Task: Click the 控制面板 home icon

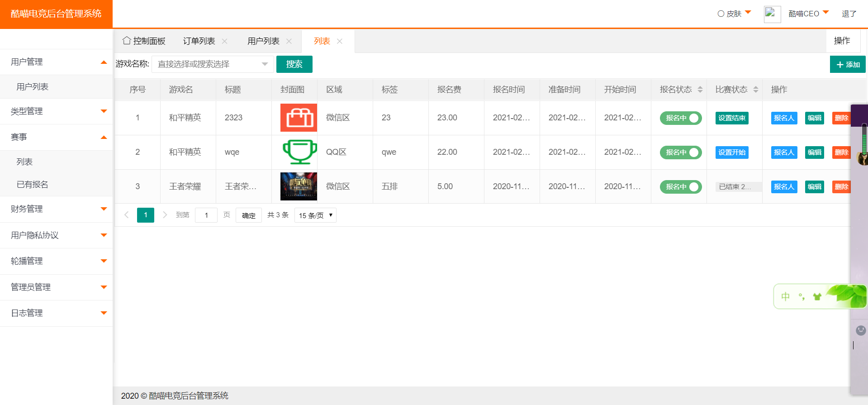Action: click(x=127, y=41)
